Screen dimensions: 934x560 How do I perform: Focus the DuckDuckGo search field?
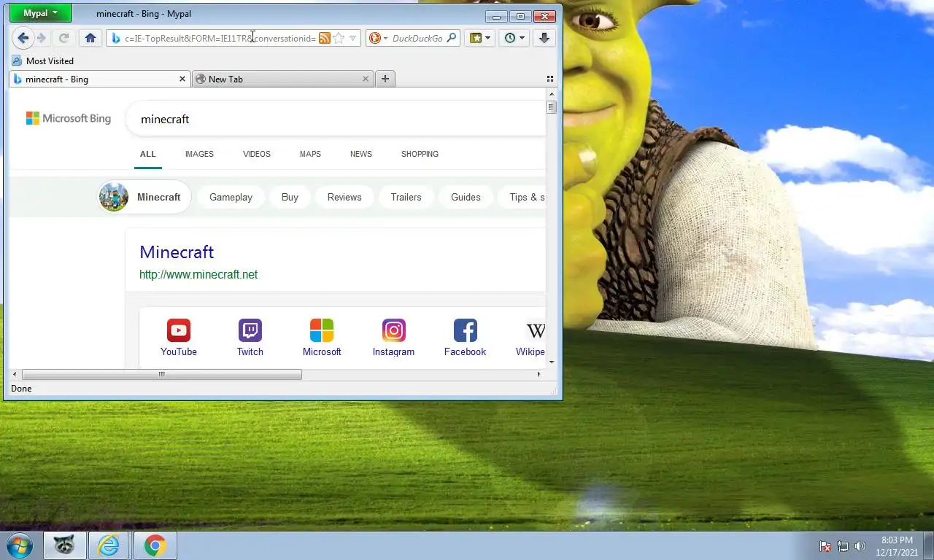pyautogui.click(x=417, y=38)
